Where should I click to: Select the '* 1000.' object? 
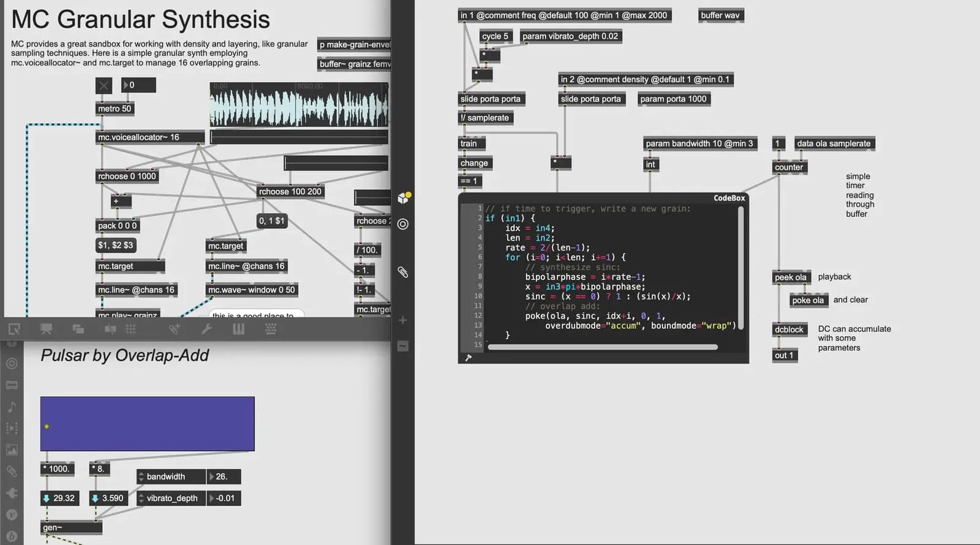pos(58,469)
